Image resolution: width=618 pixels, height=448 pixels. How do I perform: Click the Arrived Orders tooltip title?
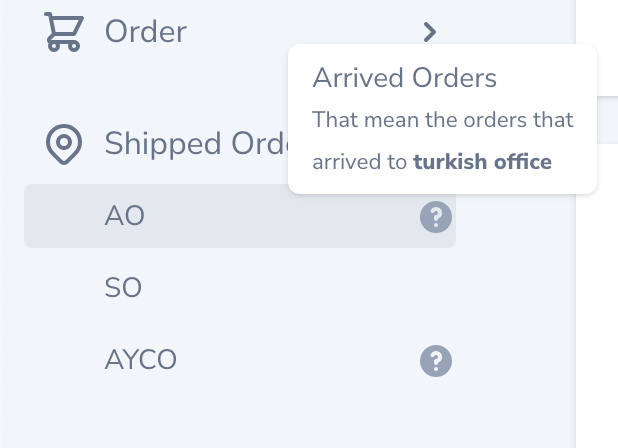pos(405,78)
